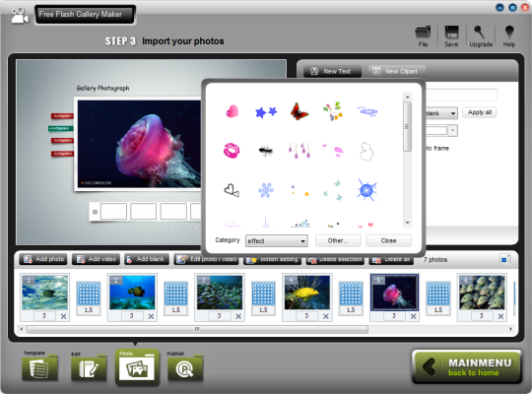The image size is (532, 394).
Task: Remove photo 4 with its X
Action: [x=326, y=316]
